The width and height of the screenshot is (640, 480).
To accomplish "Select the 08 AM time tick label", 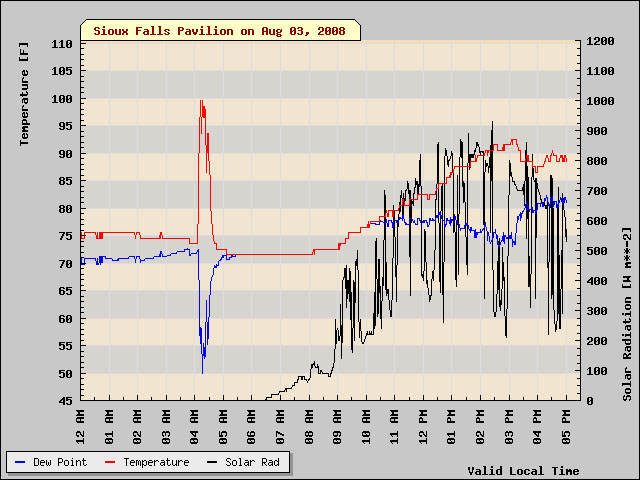I will pyautogui.click(x=309, y=425).
